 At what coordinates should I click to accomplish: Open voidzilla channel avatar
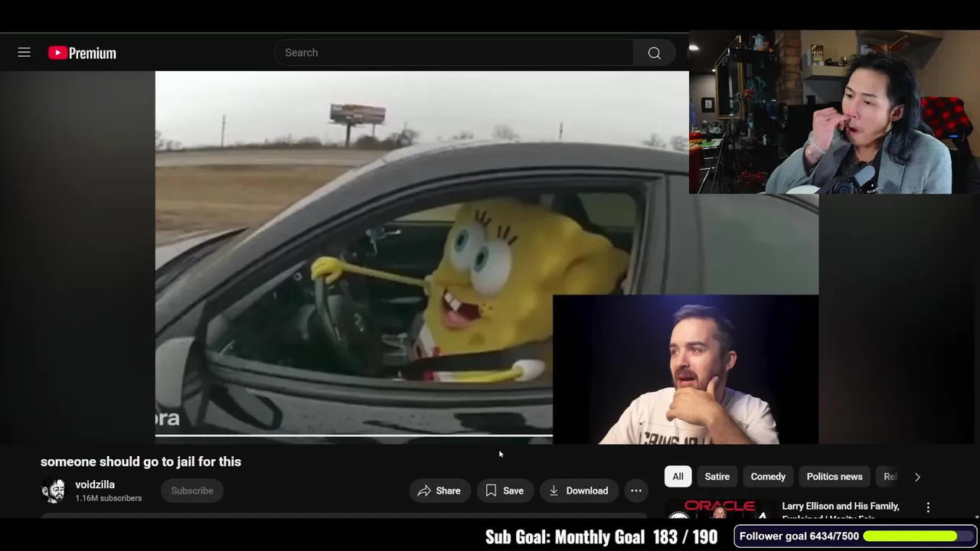click(54, 491)
